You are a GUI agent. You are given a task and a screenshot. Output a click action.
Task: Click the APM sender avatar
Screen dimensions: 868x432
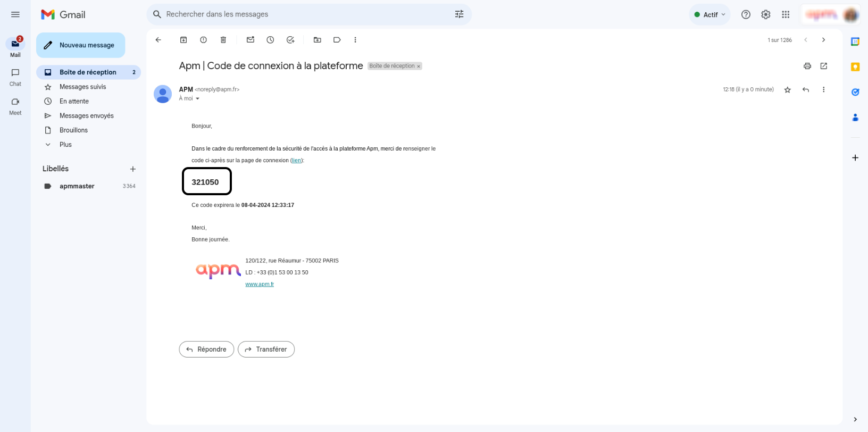coord(163,94)
